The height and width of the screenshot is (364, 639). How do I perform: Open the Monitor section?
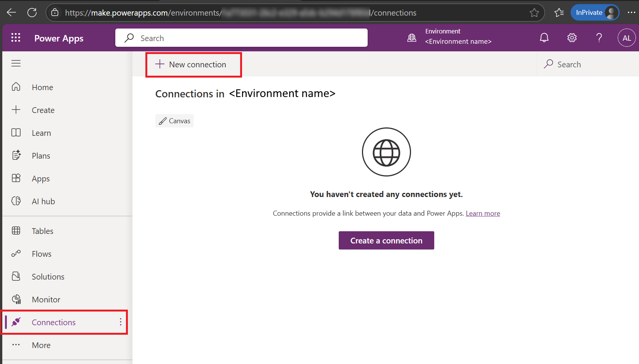(45, 299)
